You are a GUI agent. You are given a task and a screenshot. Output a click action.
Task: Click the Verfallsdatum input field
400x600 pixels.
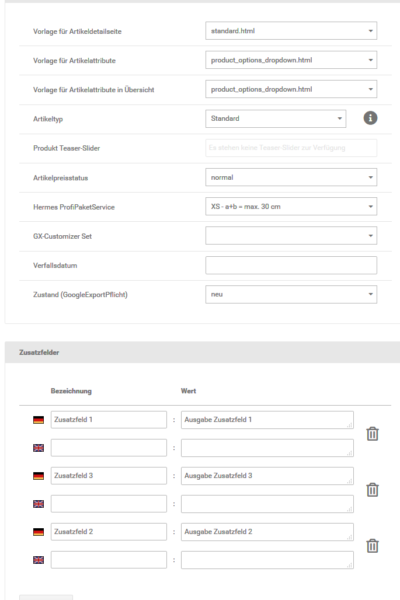(291, 265)
